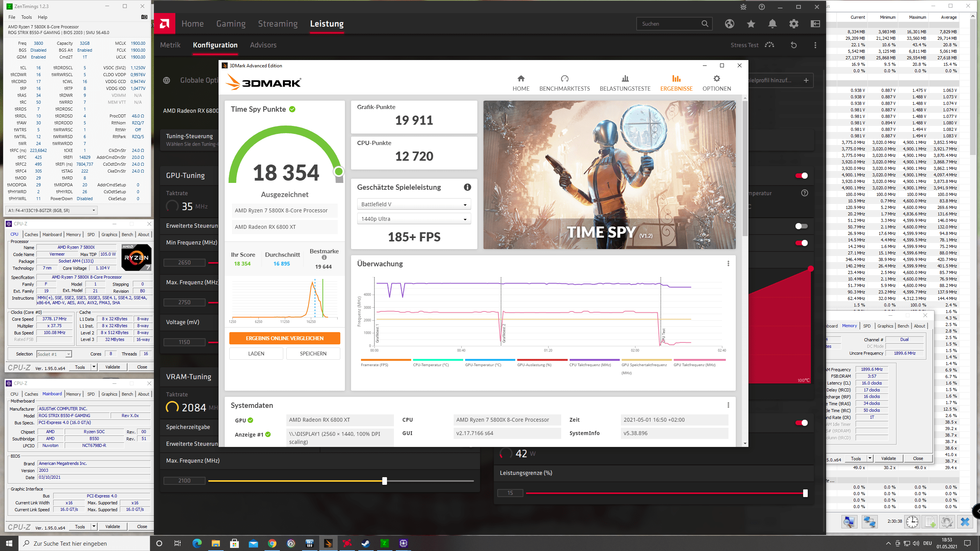Toggle GPU-Tuning switch in Radeon

coord(801,176)
